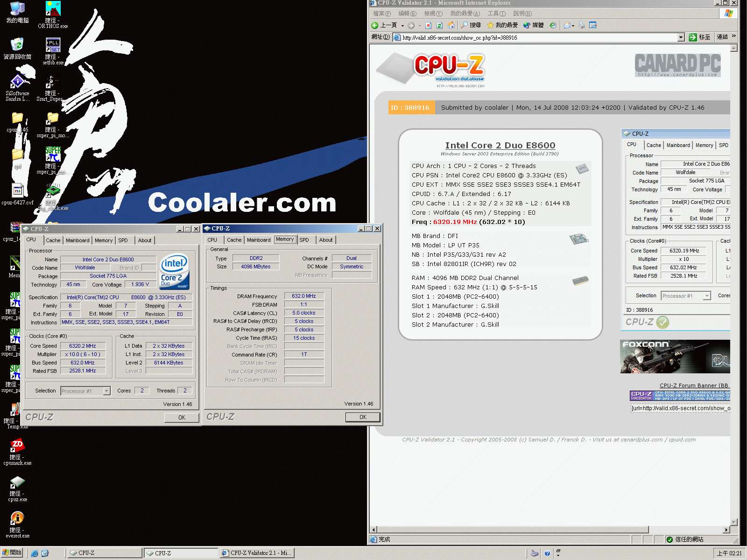Open the 我的最愛(A) menu in the menu bar

click(465, 14)
